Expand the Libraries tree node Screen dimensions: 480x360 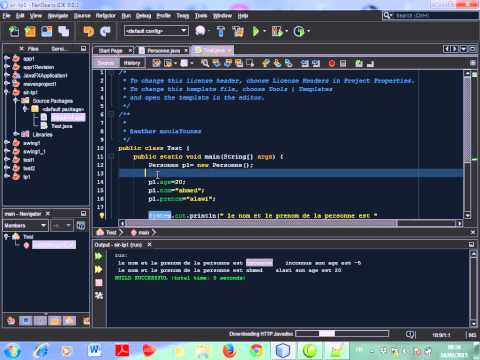click(16, 134)
